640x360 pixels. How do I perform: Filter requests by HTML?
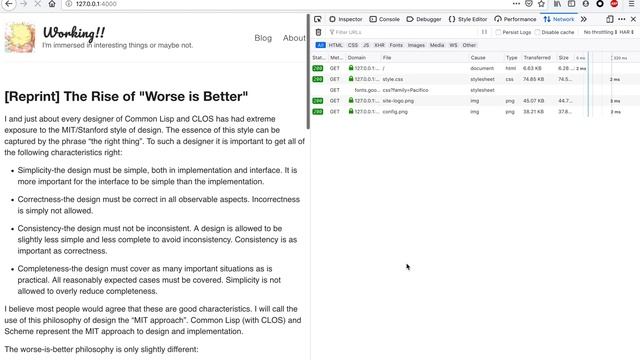(336, 45)
